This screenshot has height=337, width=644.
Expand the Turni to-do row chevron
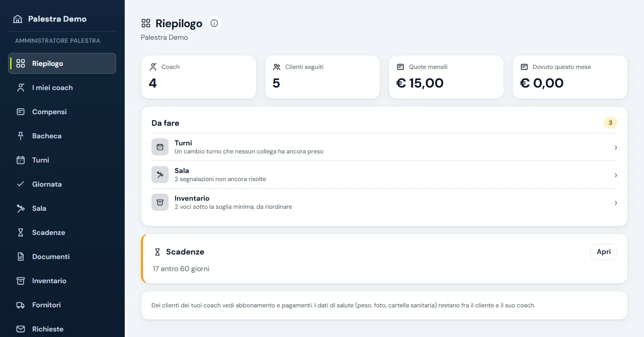pos(616,147)
